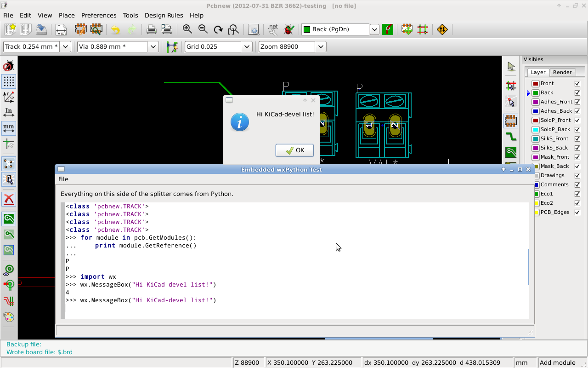
Task: Click the Print board icon
Action: point(151,29)
